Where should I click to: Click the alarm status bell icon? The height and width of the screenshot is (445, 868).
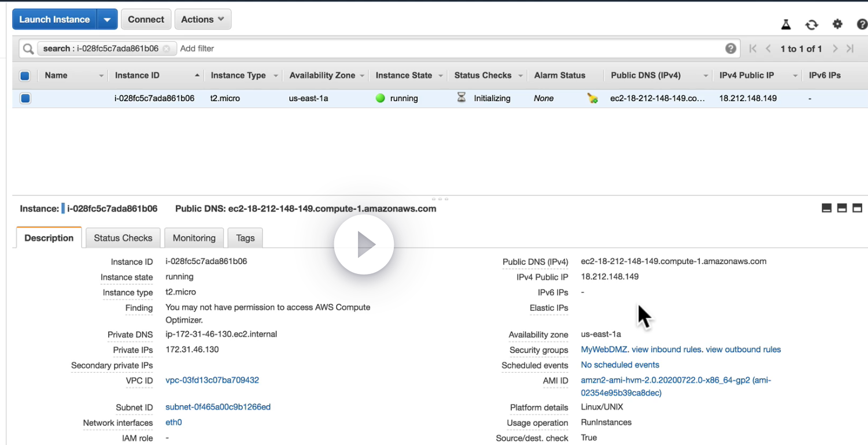pos(592,98)
